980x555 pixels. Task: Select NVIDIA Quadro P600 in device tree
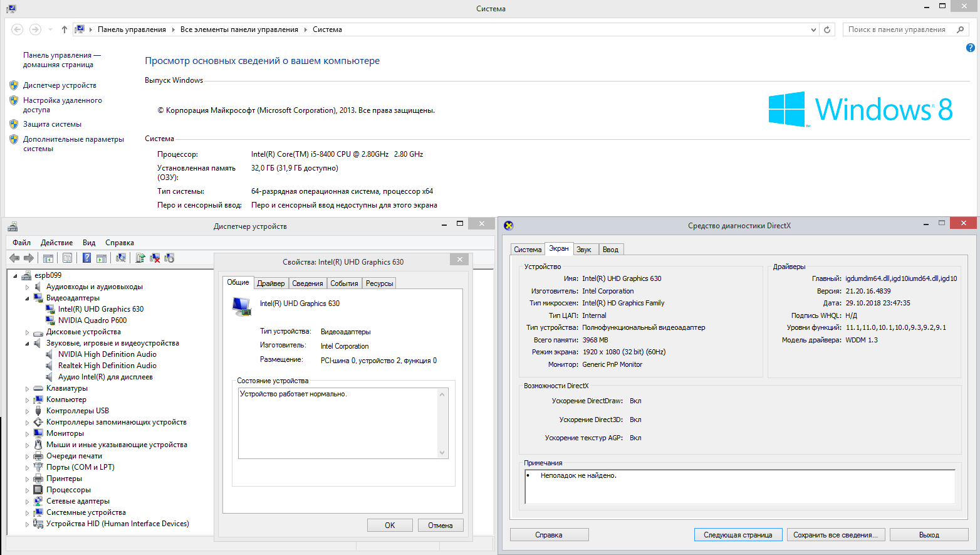click(x=92, y=320)
